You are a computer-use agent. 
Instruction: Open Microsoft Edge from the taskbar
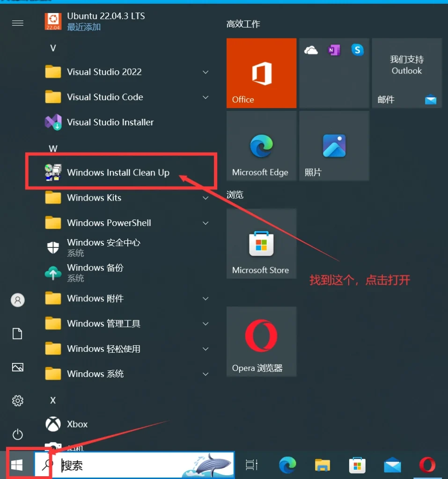(x=287, y=465)
